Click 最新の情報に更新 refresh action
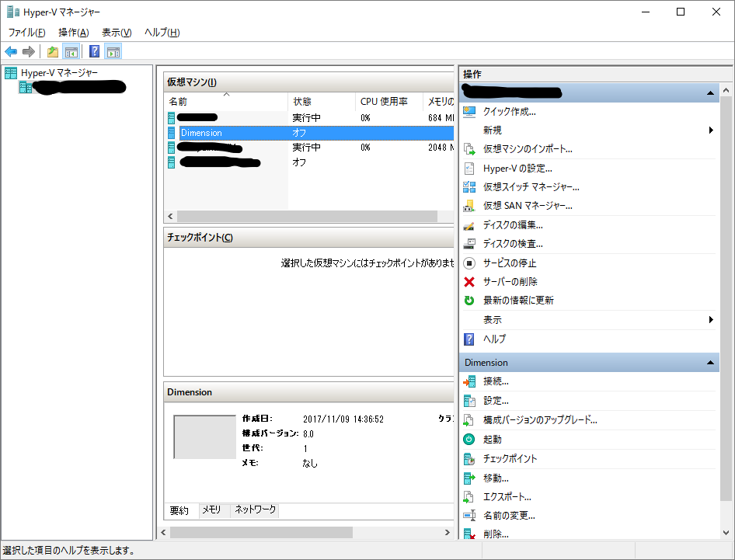Viewport: 735px width, 560px height. (518, 301)
